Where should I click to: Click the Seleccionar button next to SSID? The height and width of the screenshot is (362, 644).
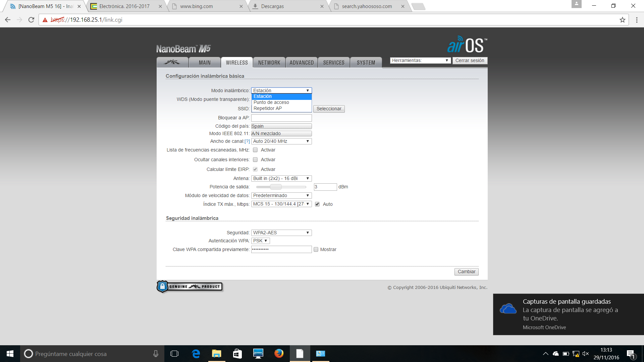[x=329, y=109]
